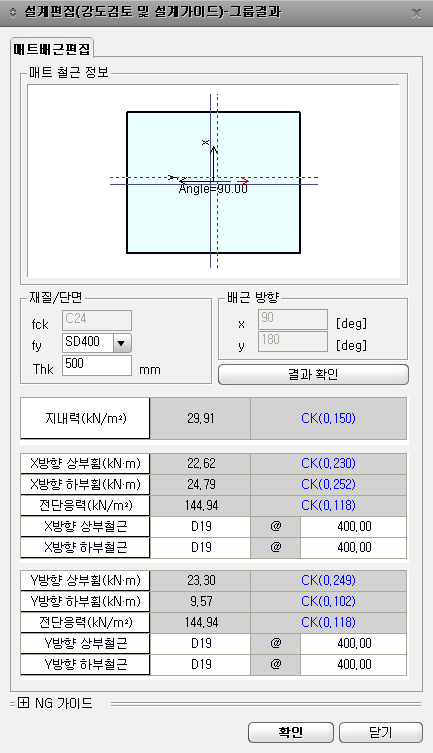
Task: Click the D19 cell for X방향 하부철근
Action: [x=200, y=547]
